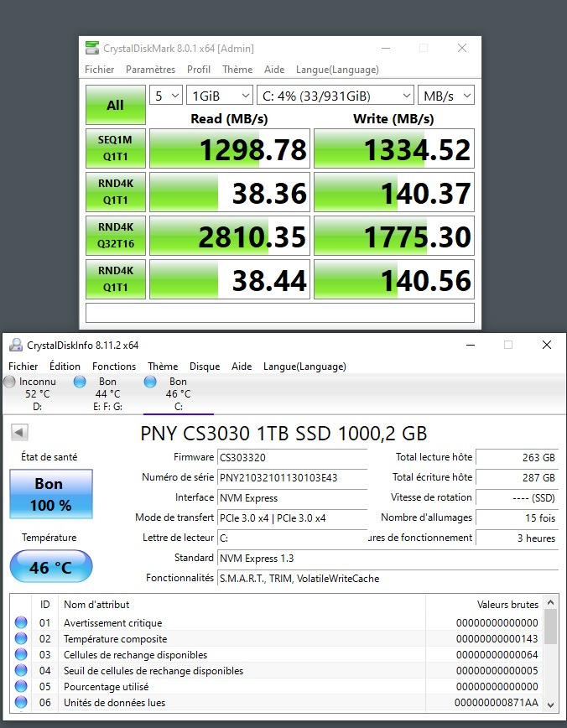
Task: Open Langue(Language) menu in CrystalDiskMark
Action: (x=337, y=69)
